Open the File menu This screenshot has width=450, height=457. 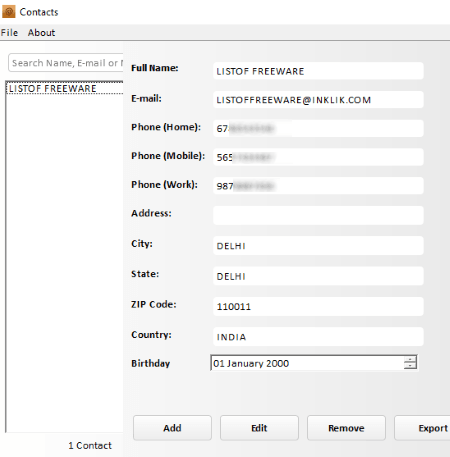(x=9, y=33)
